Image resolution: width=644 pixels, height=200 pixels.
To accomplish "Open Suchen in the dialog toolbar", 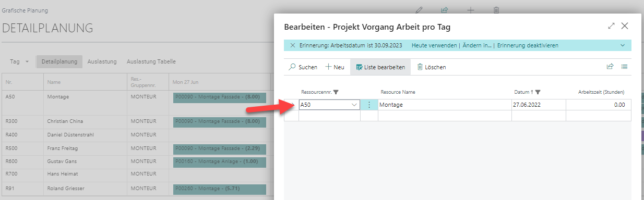I will 303,67.
